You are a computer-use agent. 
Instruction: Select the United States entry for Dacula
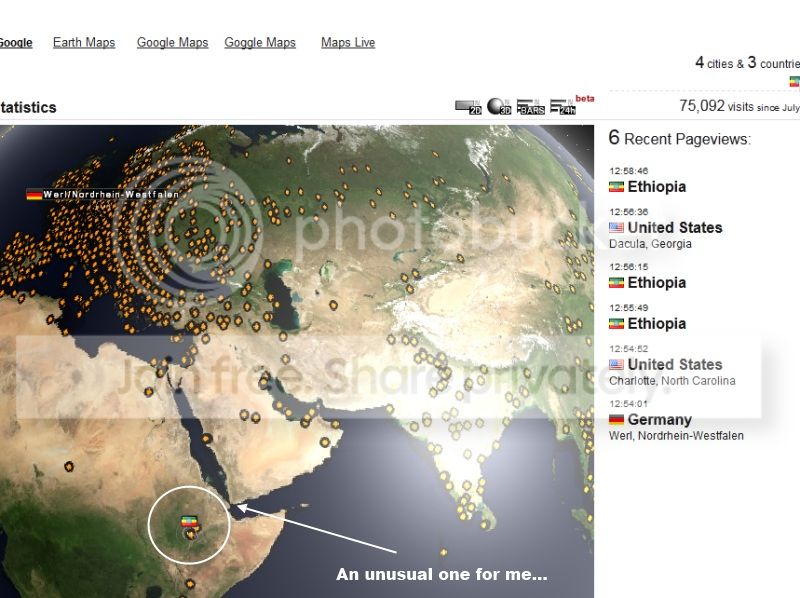[x=675, y=228]
